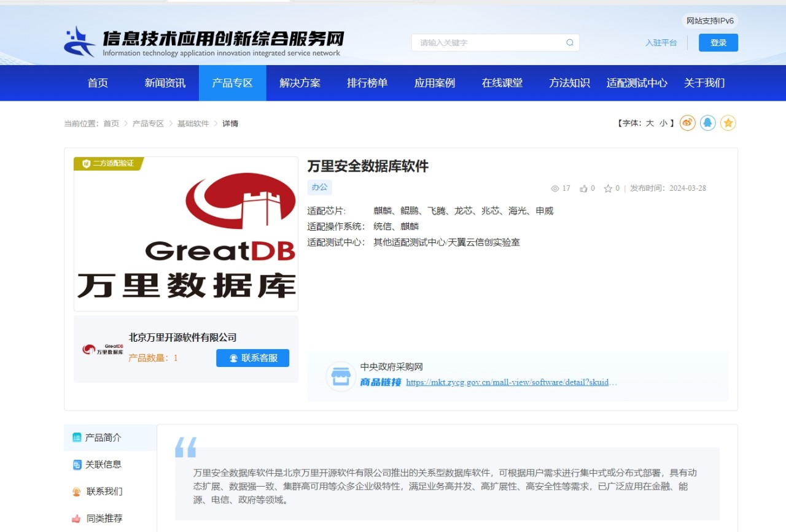This screenshot has width=786, height=532.
Task: Click 首页 in the breadcrumb
Action: (111, 123)
